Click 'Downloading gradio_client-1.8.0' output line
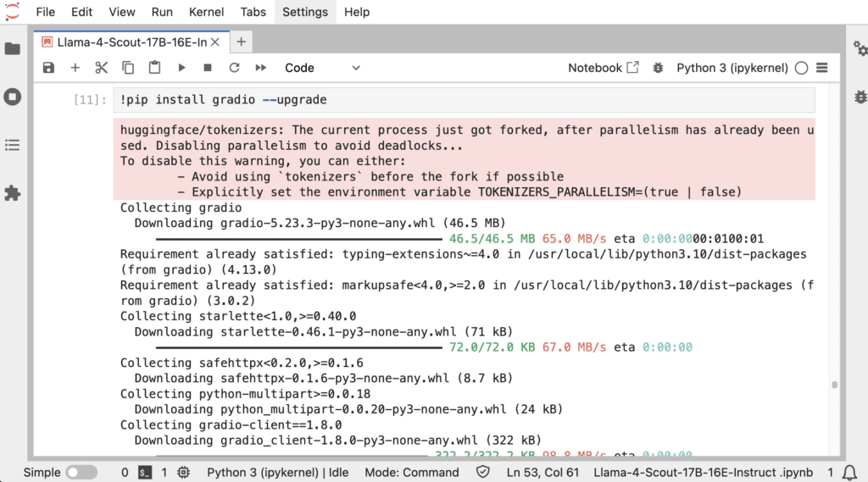Viewport: 868px width, 482px height. pyautogui.click(x=337, y=440)
